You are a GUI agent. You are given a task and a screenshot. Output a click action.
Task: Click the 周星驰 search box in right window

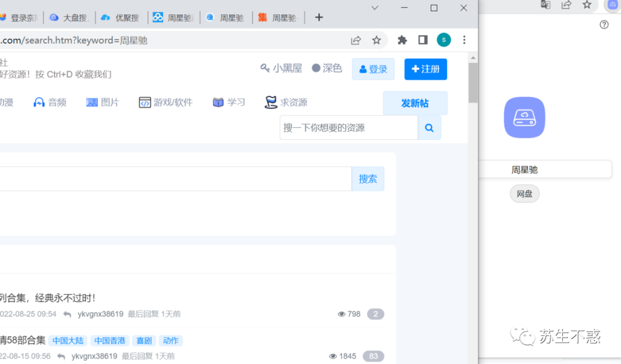tap(545, 170)
